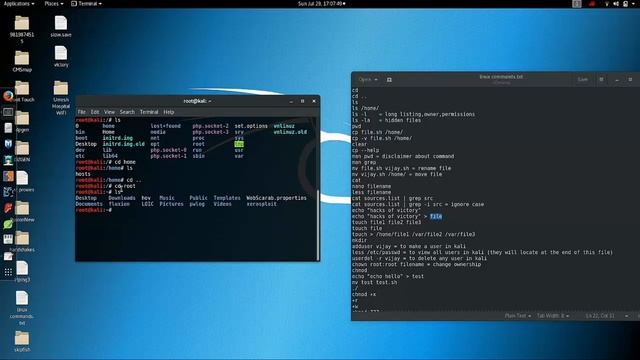
Task: Open terminal View menu
Action: 109,112
